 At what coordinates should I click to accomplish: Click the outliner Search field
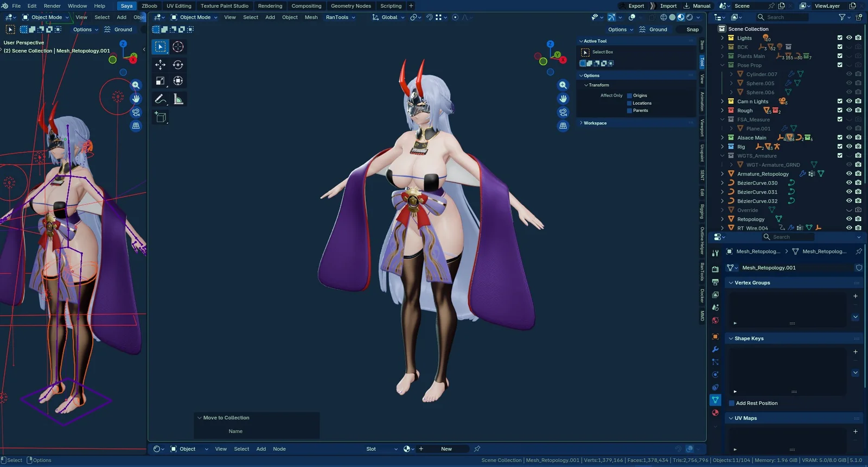pos(782,17)
